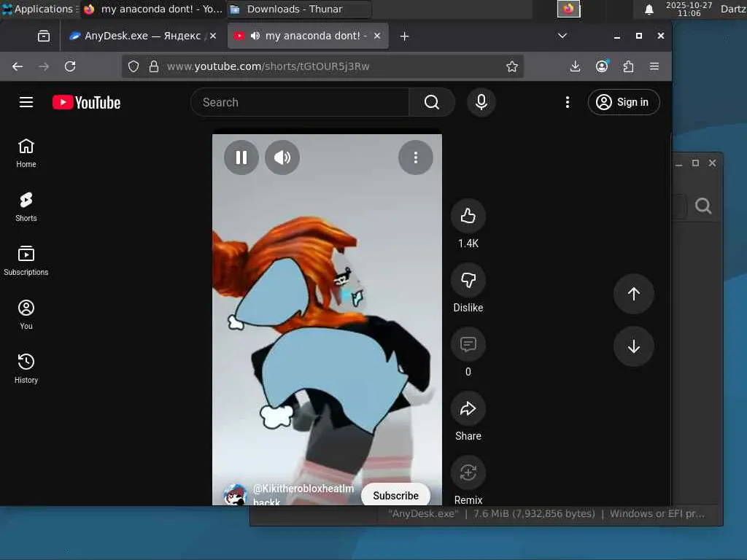Open the Short's three-dot more options
This screenshot has height=560, width=747.
[x=415, y=157]
